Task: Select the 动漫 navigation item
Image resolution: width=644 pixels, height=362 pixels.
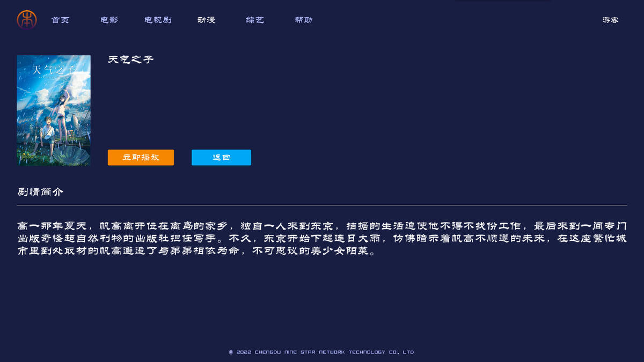Action: click(x=207, y=20)
